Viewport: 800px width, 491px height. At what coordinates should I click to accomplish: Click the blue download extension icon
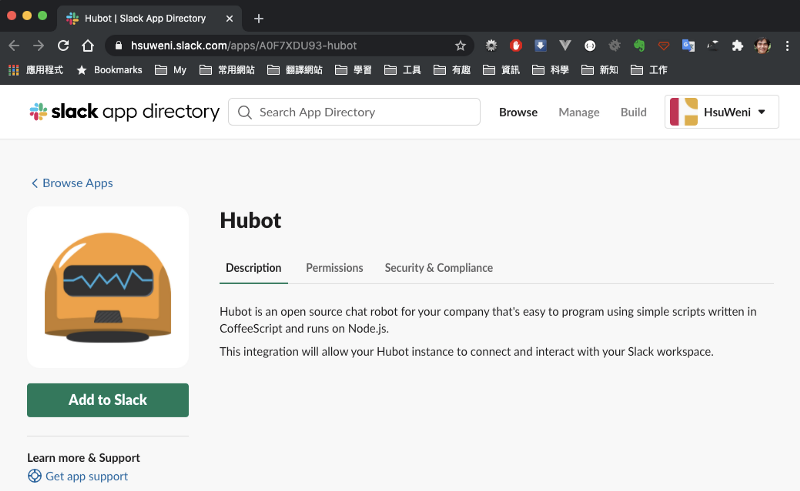540,46
